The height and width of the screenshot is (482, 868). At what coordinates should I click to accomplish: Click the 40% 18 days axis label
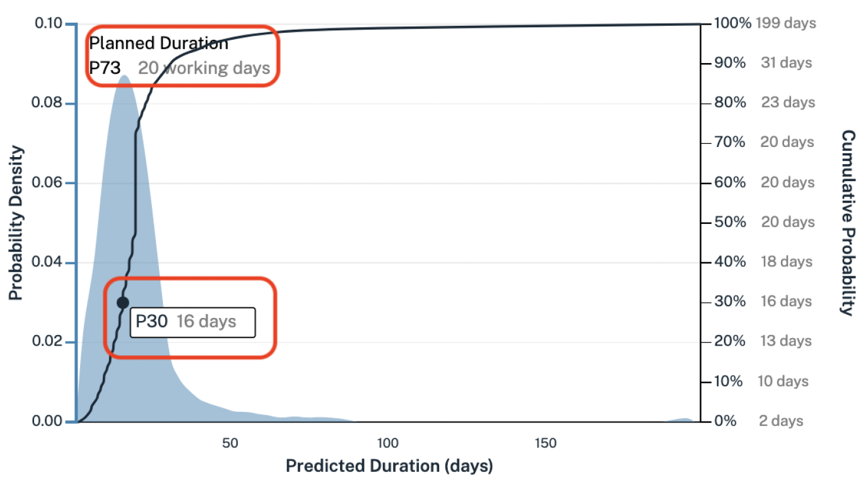(x=763, y=262)
